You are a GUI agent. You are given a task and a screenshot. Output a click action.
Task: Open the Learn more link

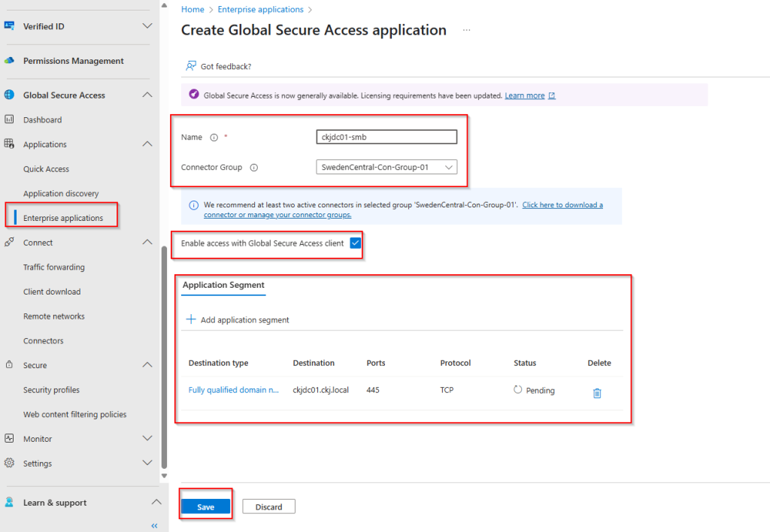[525, 95]
